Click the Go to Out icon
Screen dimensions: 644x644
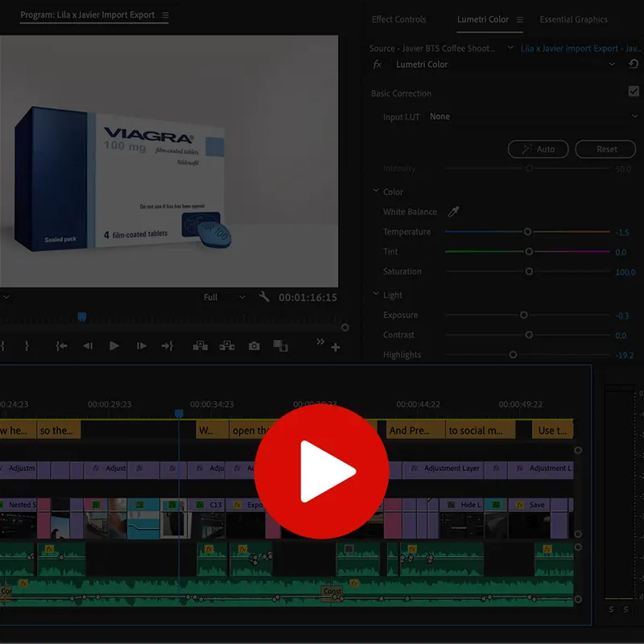pos(167,346)
